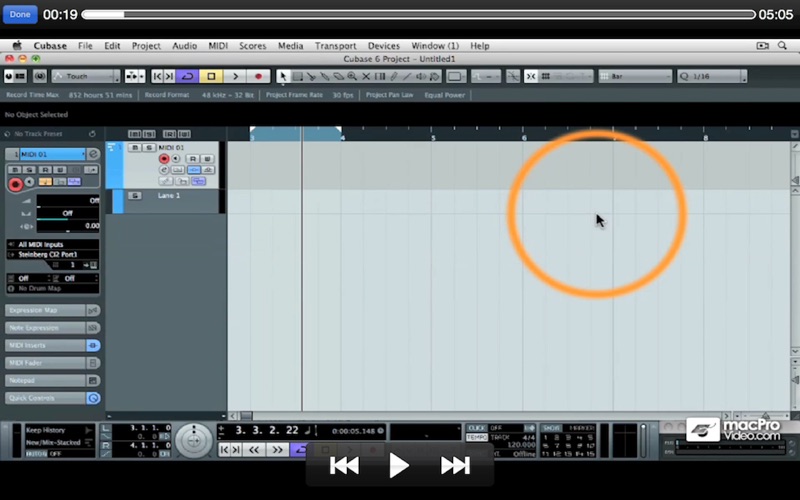Select the Time Warp tool
Image resolution: width=800 pixels, height=500 pixels.
[380, 77]
